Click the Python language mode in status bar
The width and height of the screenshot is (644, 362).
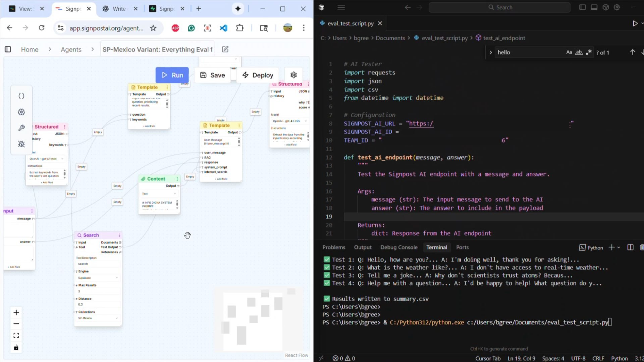tap(619, 358)
